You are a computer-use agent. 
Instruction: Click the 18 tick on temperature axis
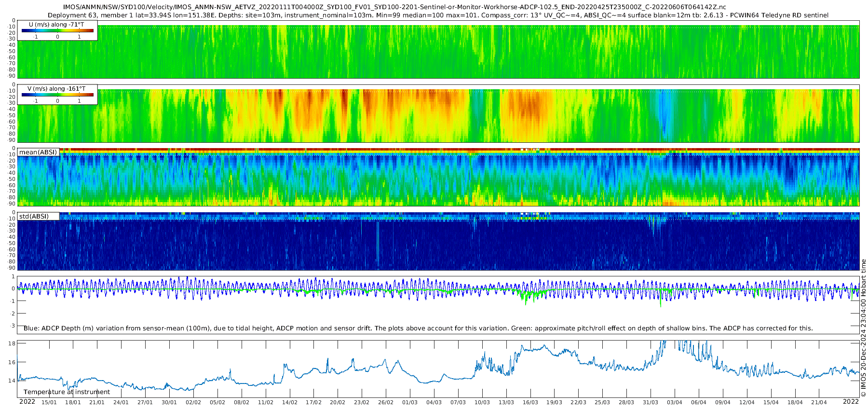point(12,343)
